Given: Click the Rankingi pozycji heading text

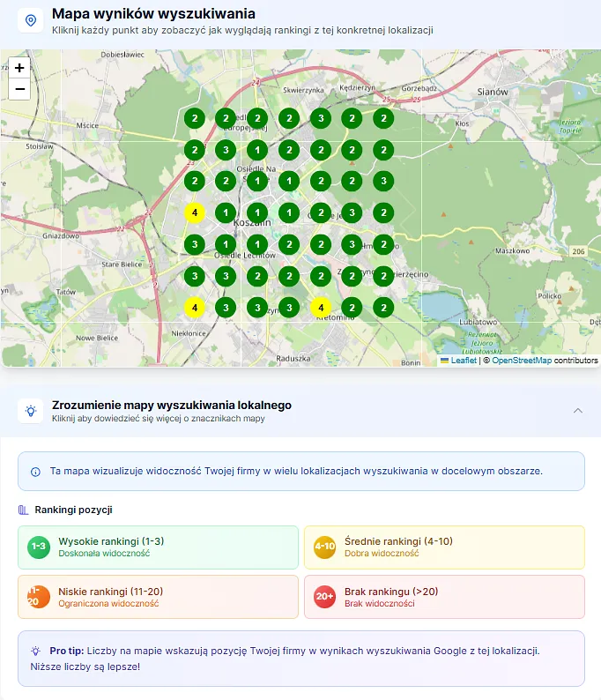Looking at the screenshot, I should [x=74, y=510].
